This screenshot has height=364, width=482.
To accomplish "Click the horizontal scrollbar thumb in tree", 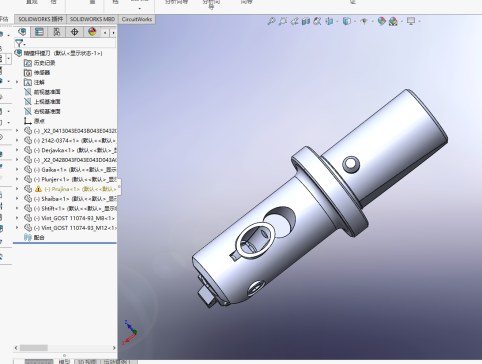I will click(34, 348).
